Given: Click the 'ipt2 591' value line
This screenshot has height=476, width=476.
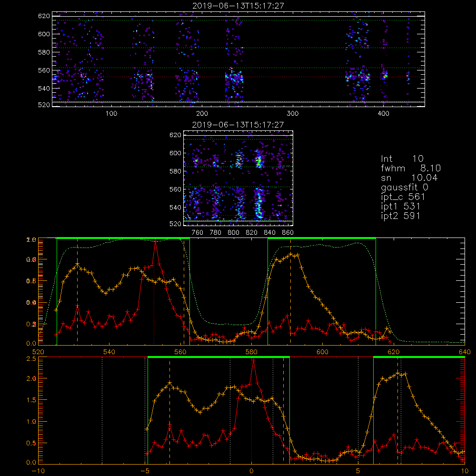Looking at the screenshot, I should click(400, 216).
